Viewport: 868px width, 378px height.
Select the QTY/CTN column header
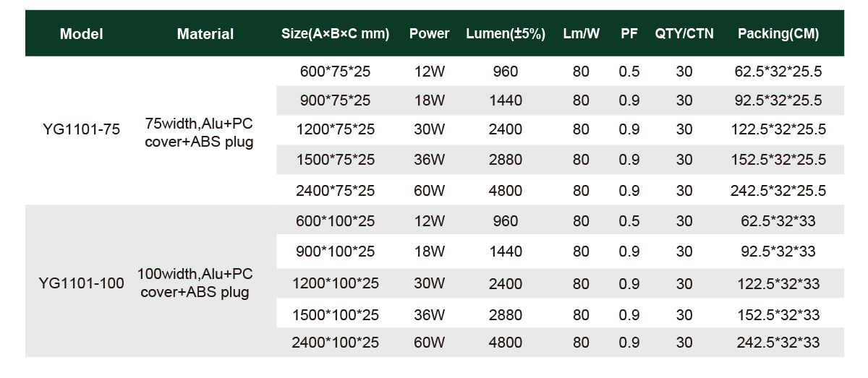(684, 34)
